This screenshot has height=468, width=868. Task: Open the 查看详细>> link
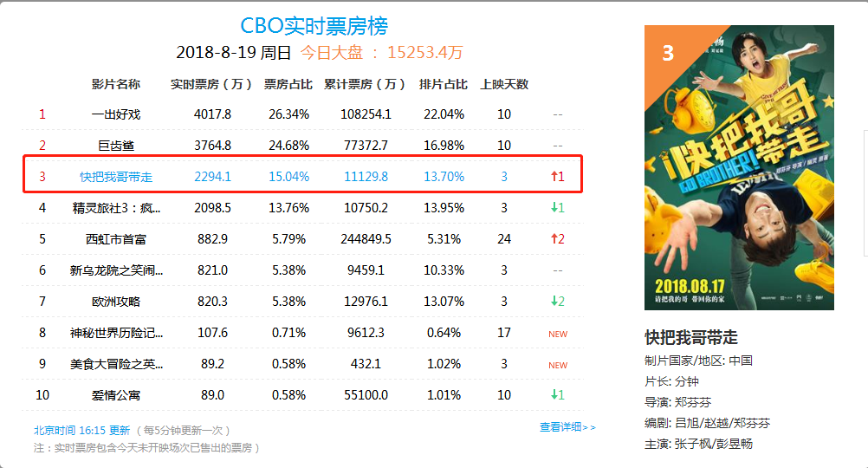[567, 427]
